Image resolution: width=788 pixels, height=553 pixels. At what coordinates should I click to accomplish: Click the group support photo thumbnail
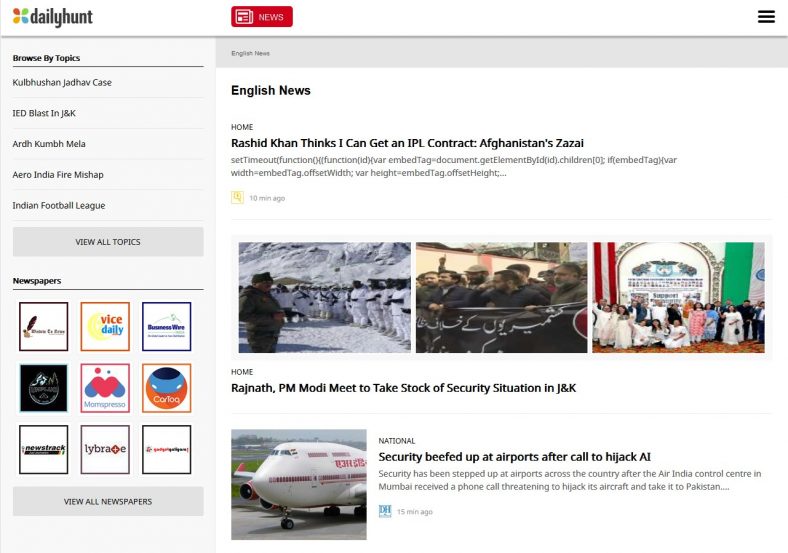[678, 297]
